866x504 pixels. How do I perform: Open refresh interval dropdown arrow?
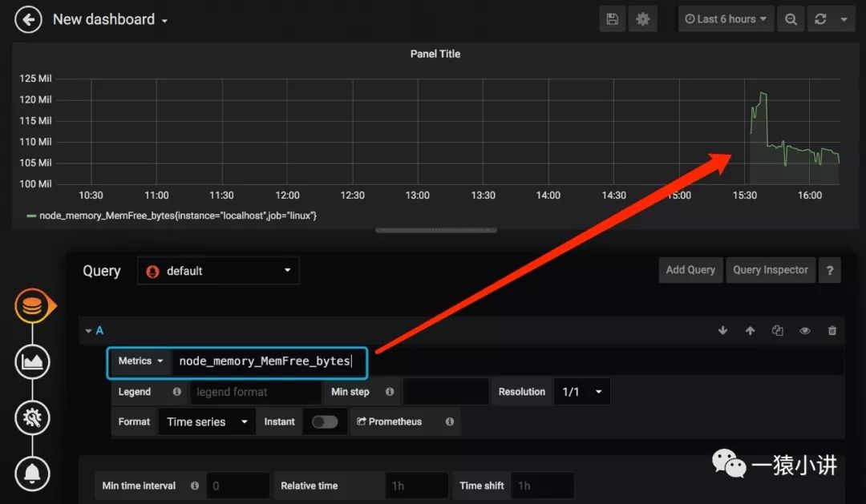click(x=844, y=19)
